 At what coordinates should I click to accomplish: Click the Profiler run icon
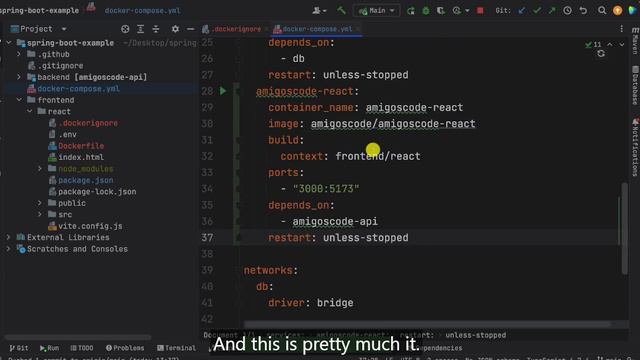tap(457, 11)
